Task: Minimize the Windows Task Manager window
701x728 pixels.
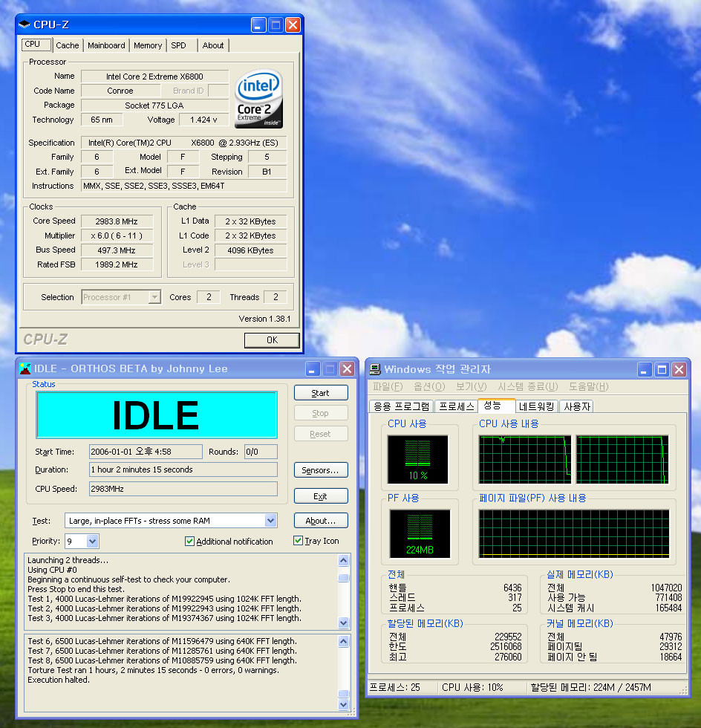Action: click(x=645, y=370)
